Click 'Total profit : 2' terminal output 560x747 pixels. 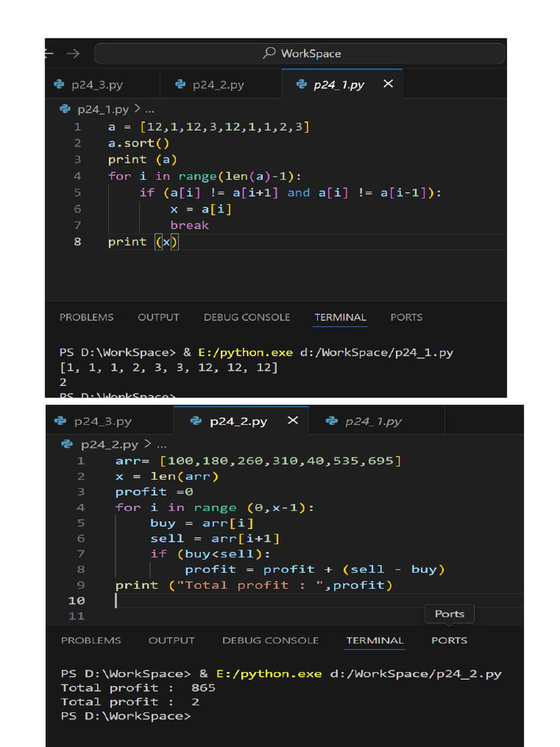(130, 702)
